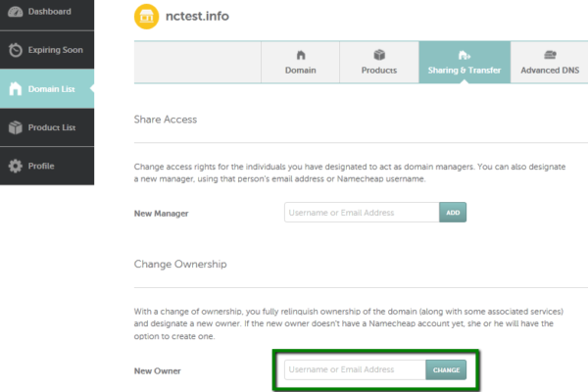This screenshot has height=392, width=588.
Task: Click the Profile gear icon
Action: (x=16, y=166)
